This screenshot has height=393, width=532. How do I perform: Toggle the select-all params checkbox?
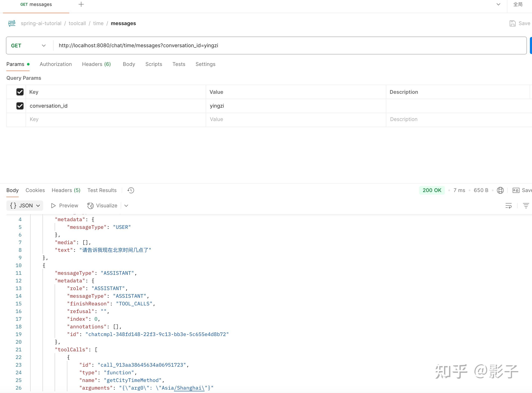click(20, 92)
